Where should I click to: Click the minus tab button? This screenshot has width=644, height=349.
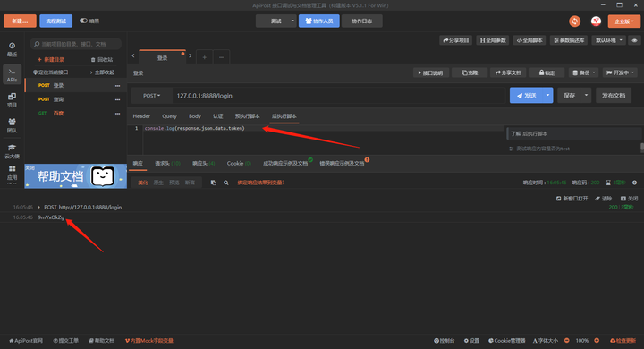[x=221, y=57]
